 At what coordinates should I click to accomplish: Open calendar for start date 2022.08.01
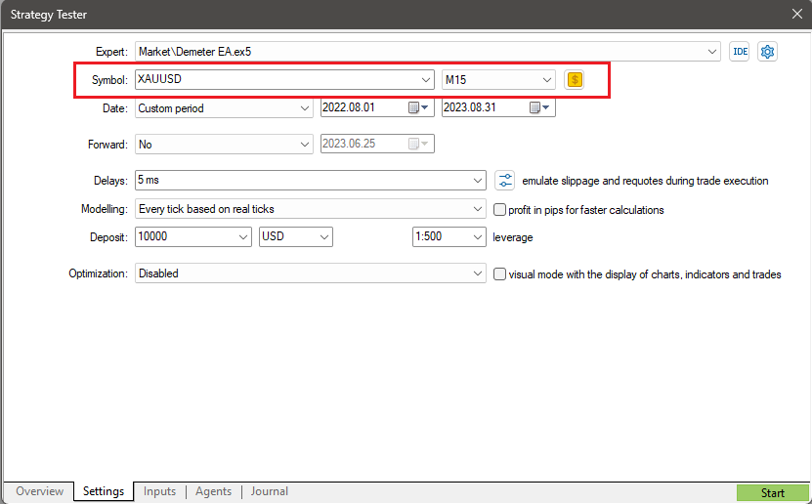click(x=418, y=107)
